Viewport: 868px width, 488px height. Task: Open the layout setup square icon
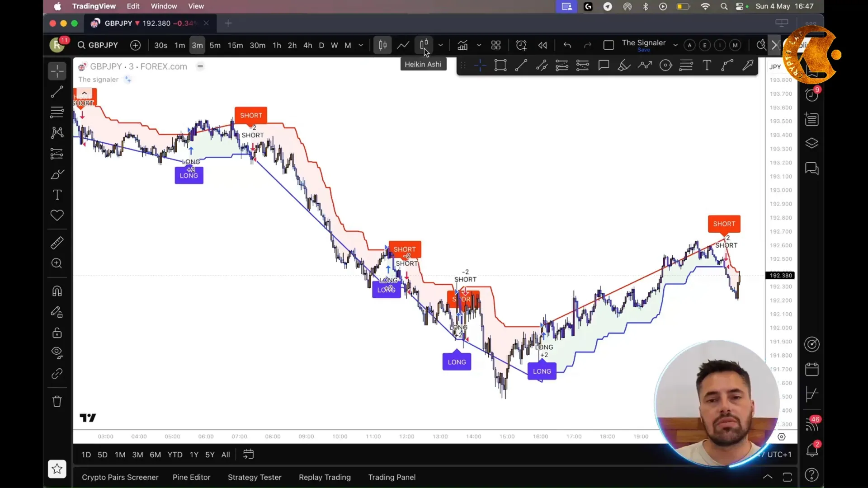609,45
